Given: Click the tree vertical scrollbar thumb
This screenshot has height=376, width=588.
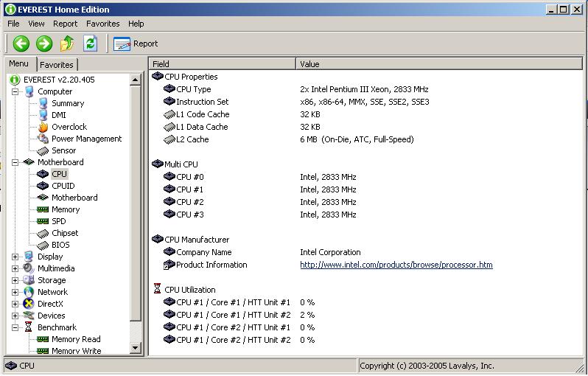Looking at the screenshot, I should (136, 203).
